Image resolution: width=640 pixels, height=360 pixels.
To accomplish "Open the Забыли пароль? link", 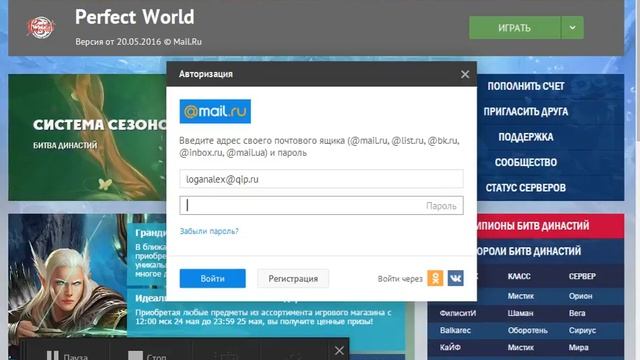I will (x=209, y=231).
